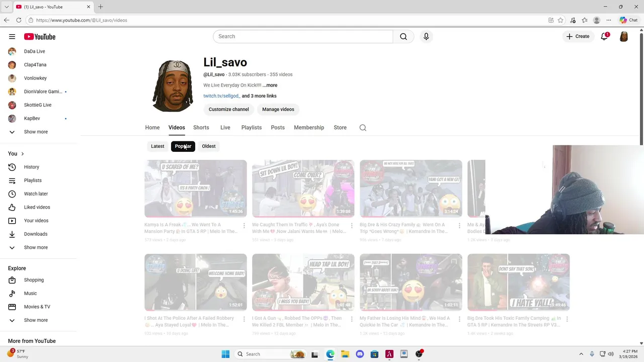Open I HATE YALL thumbnail video
Image resolution: width=644 pixels, height=362 pixels.
click(519, 283)
